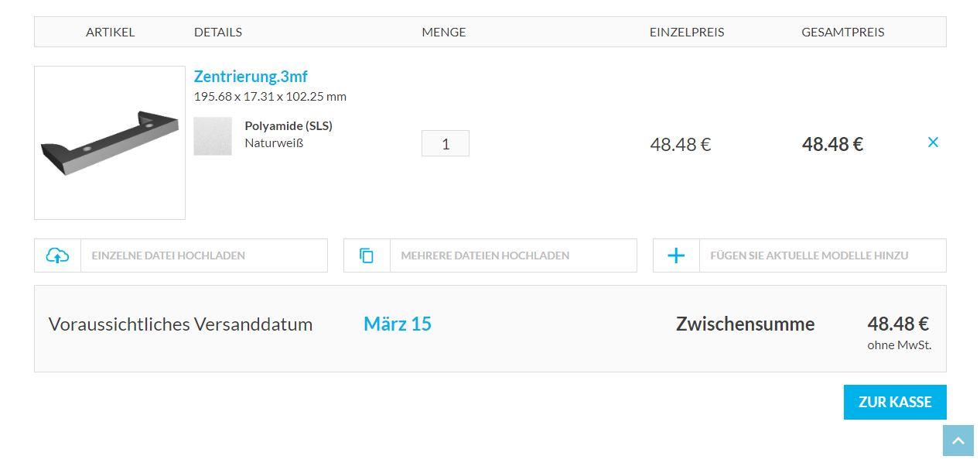Click the Artikel column header
This screenshot has height=463, width=980.
110,32
